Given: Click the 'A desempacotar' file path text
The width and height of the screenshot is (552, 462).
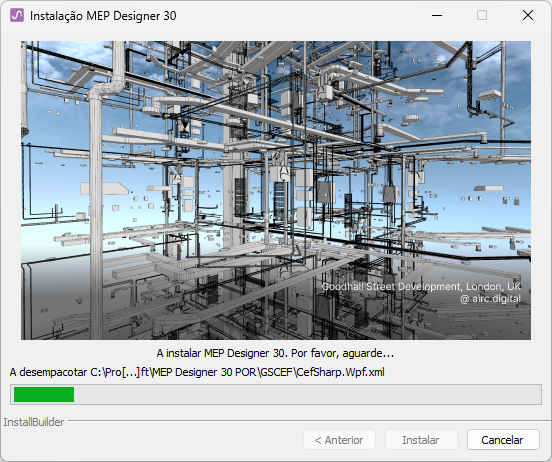Looking at the screenshot, I should coord(197,372).
